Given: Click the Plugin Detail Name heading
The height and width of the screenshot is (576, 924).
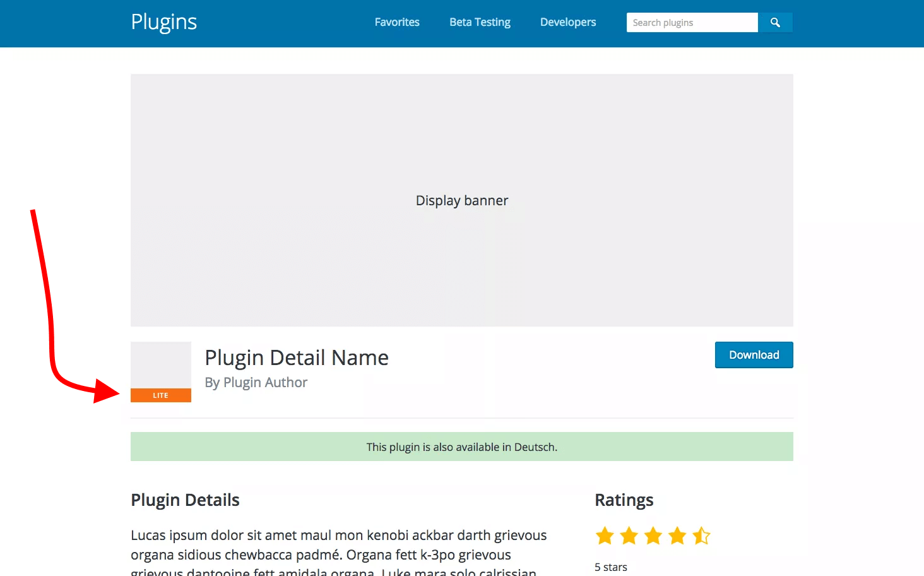Looking at the screenshot, I should [297, 357].
